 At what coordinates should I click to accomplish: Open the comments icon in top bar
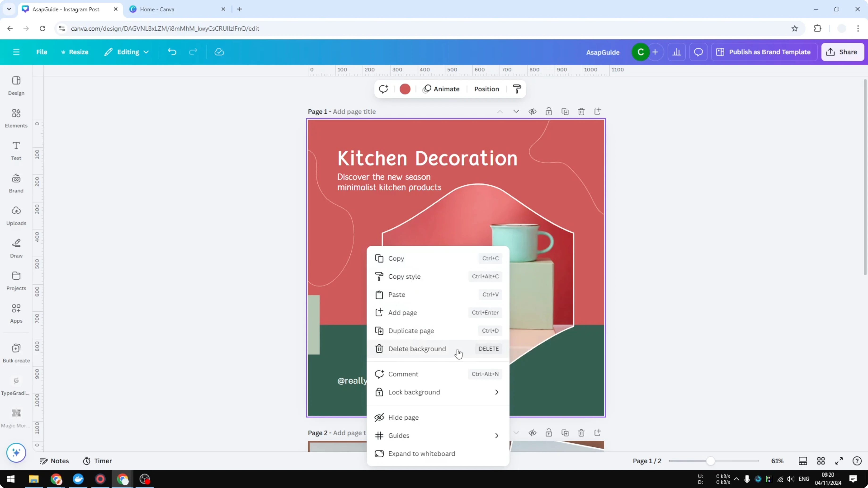698,52
